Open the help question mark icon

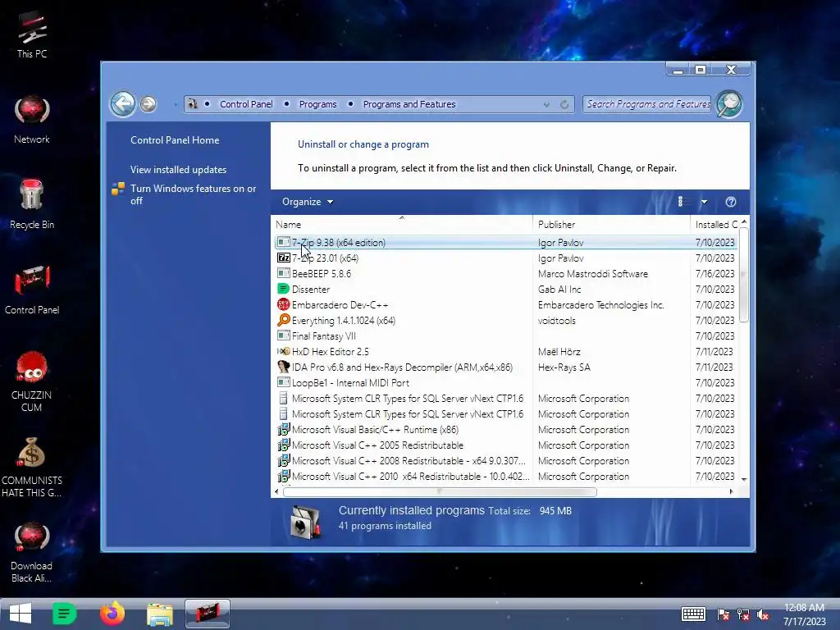731,202
